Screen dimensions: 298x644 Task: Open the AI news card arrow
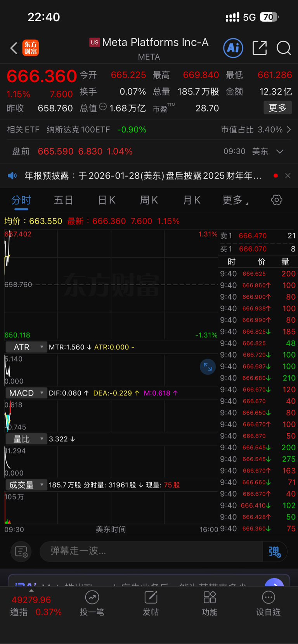[274, 582]
